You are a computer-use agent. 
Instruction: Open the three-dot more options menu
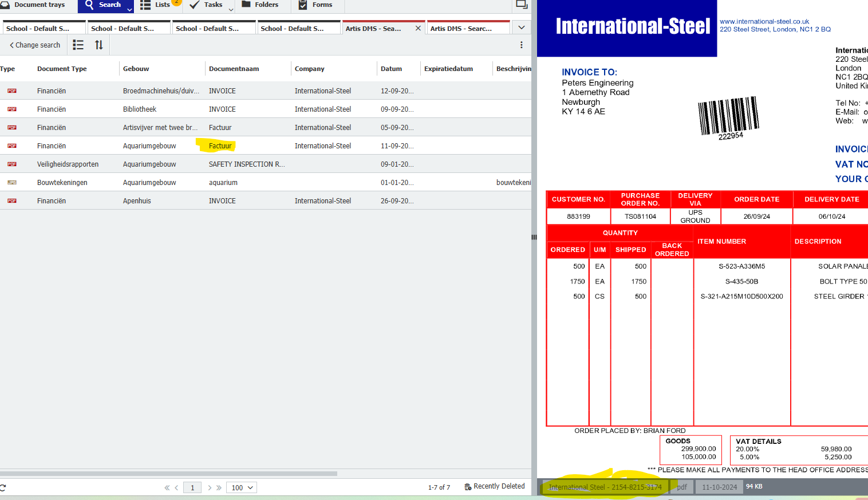[521, 45]
